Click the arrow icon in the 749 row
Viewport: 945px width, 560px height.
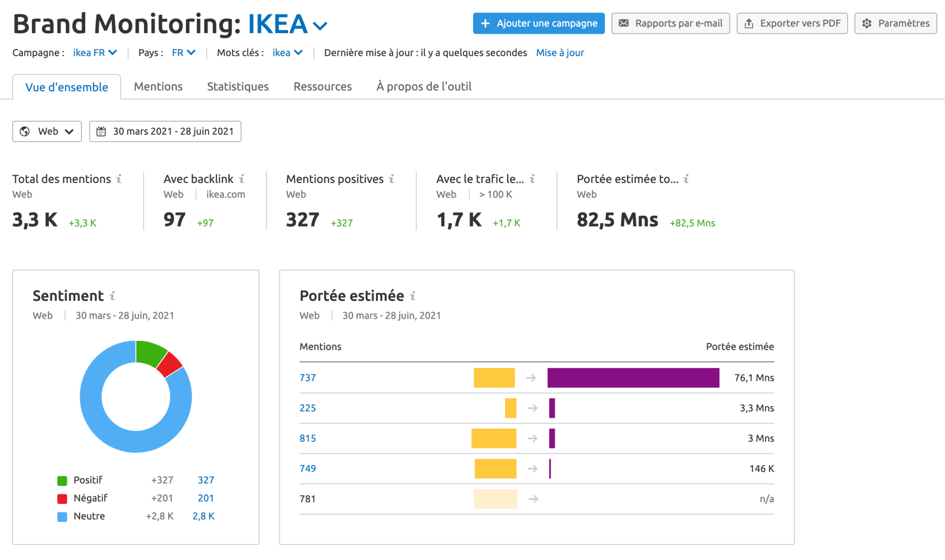[x=533, y=468]
